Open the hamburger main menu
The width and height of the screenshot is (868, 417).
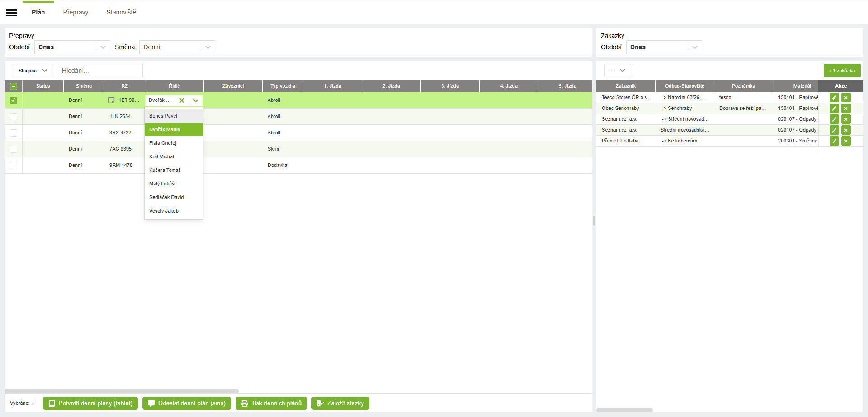pyautogui.click(x=11, y=13)
